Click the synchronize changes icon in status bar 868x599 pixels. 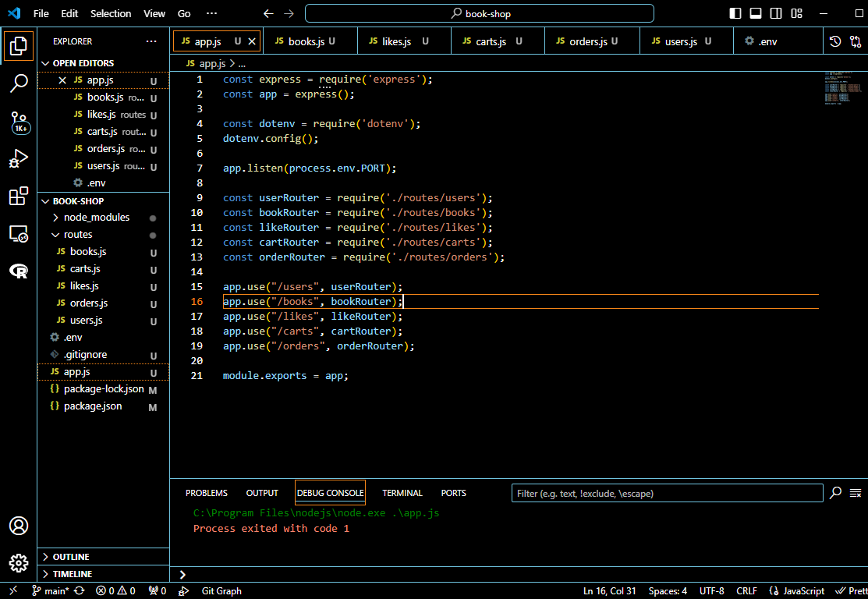80,590
